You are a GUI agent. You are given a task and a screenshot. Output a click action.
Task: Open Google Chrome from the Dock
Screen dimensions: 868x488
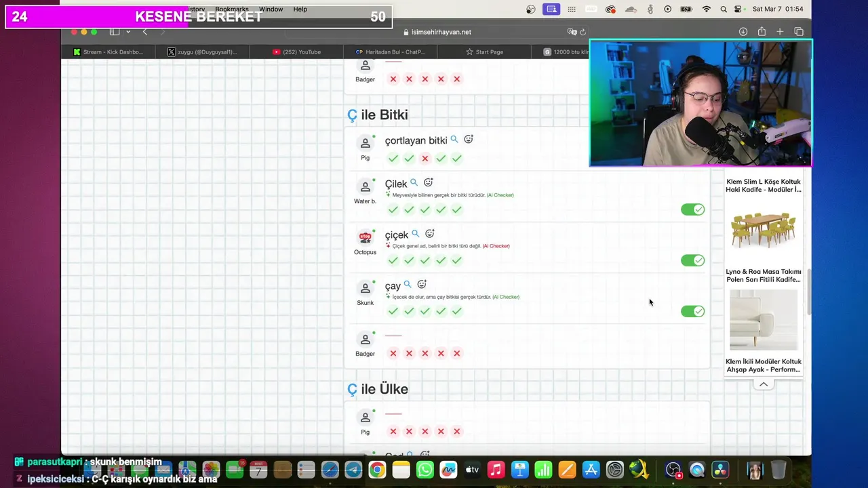click(x=378, y=470)
